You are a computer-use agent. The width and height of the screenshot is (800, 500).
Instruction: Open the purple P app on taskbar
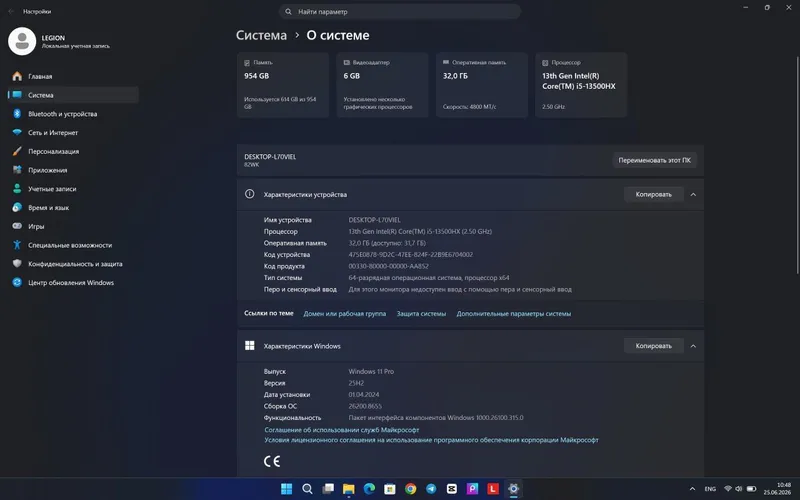pos(472,489)
